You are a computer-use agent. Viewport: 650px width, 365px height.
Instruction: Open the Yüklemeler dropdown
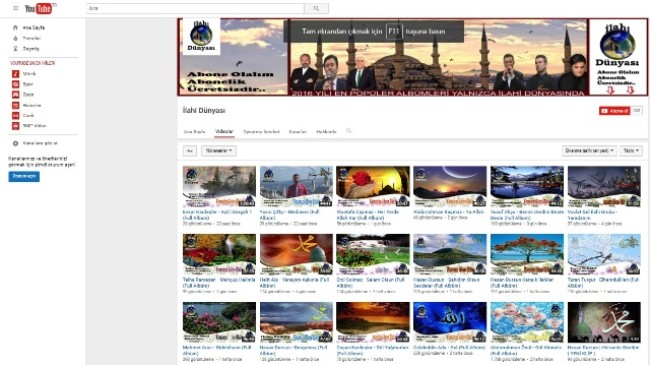[219, 151]
